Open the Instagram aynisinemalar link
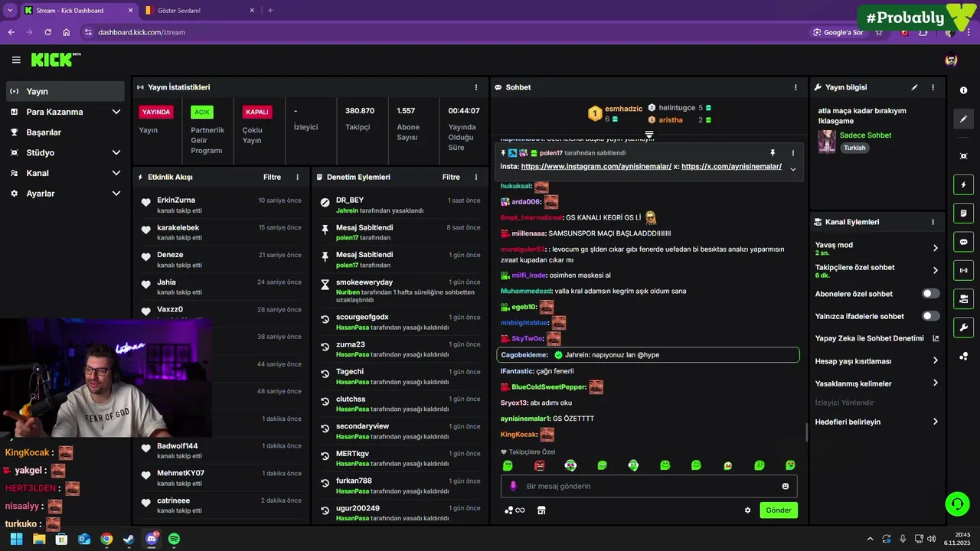 tap(596, 166)
